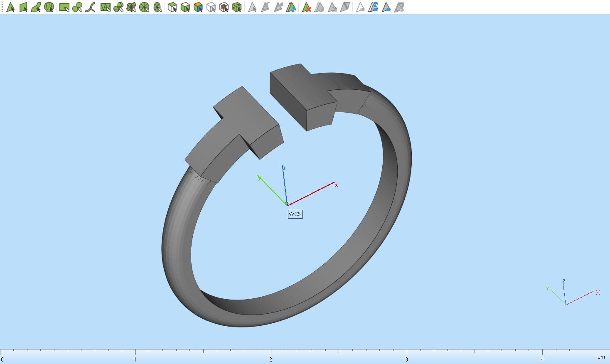Click the cm unit label on ruler
The height and width of the screenshot is (364, 610).
point(601,357)
